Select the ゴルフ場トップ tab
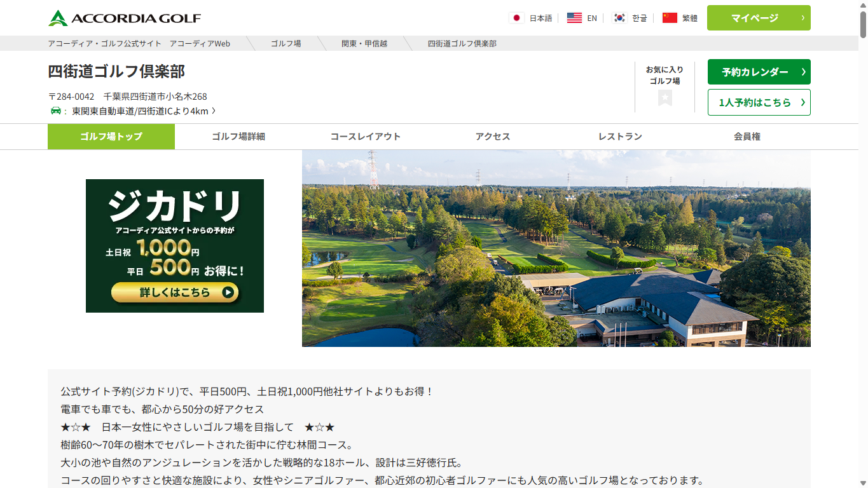The width and height of the screenshot is (868, 488). click(x=111, y=137)
